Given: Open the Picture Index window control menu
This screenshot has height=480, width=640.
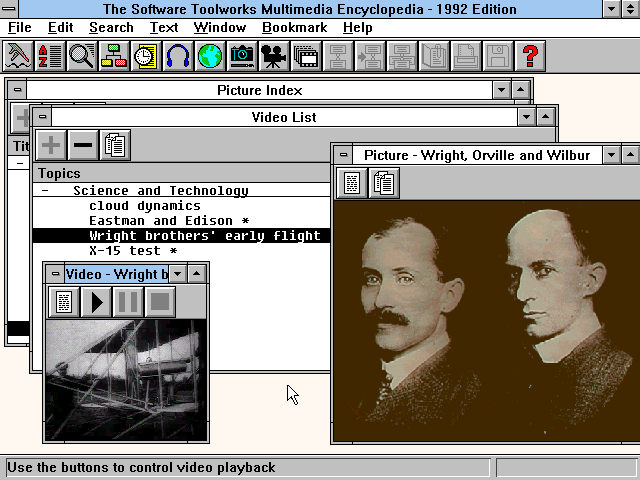Looking at the screenshot, I should point(17,90).
